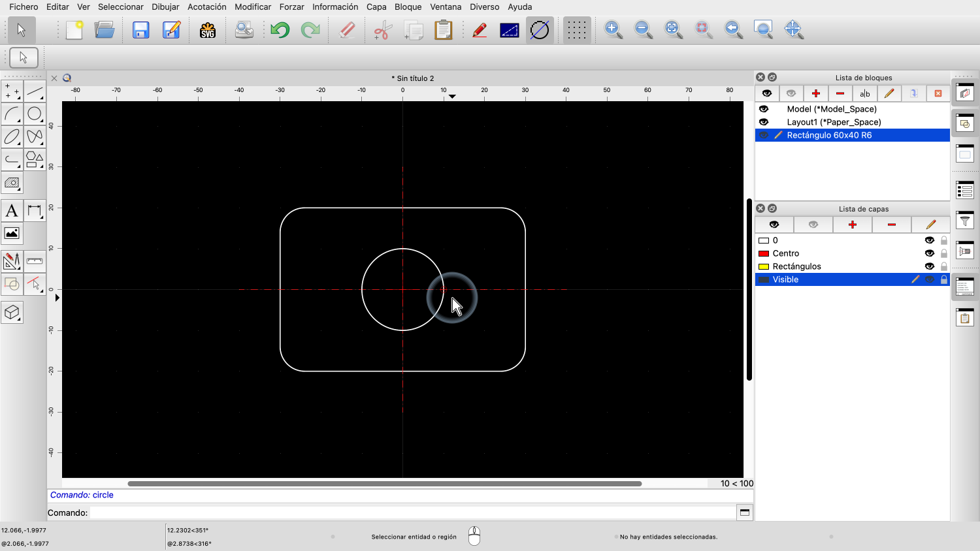This screenshot has height=551, width=980.
Task: Select the Ellipse drawing tool
Action: pos(12,137)
